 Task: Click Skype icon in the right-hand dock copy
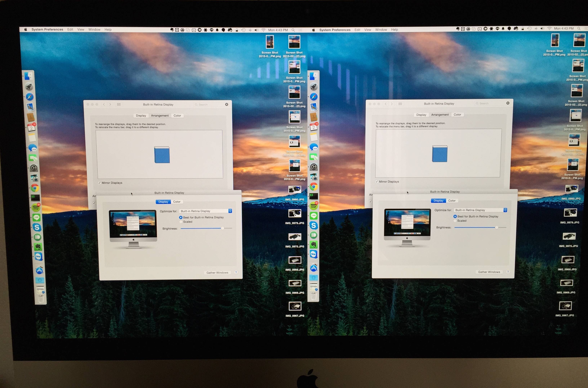pos(314,225)
